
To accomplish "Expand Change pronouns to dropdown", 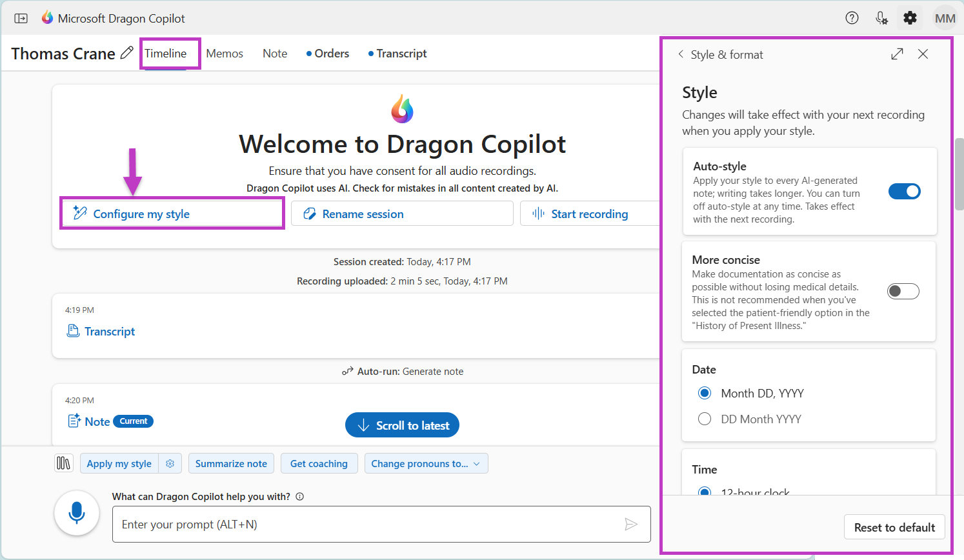I will point(426,463).
